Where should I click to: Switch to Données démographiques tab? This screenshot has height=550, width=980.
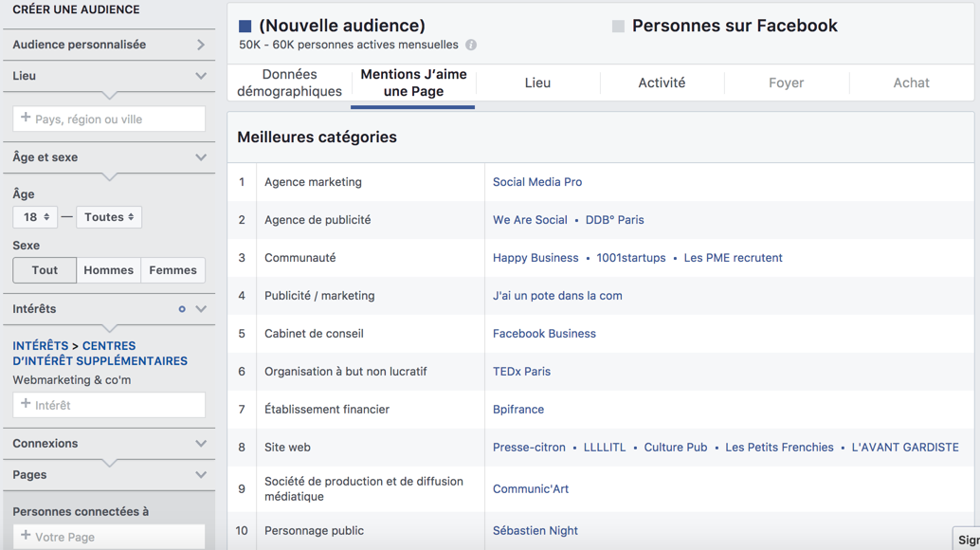289,82
